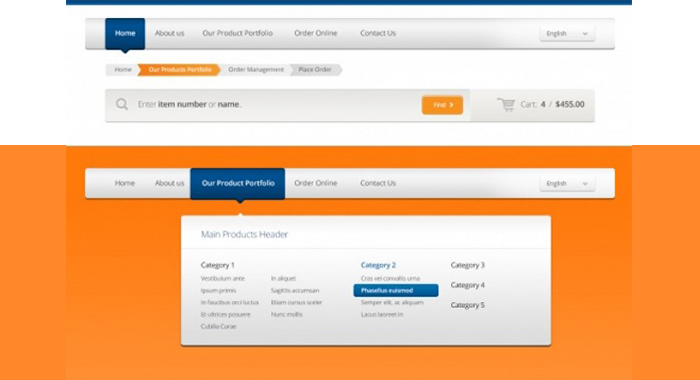
Task: Click the orange Find button
Action: 442,105
